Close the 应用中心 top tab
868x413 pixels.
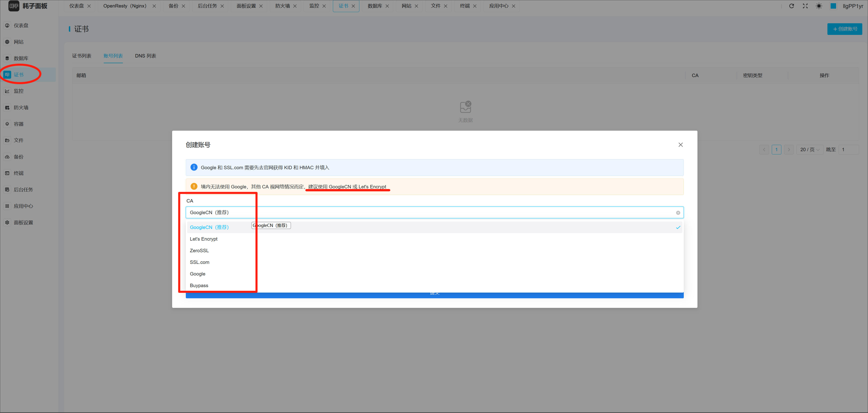[513, 6]
